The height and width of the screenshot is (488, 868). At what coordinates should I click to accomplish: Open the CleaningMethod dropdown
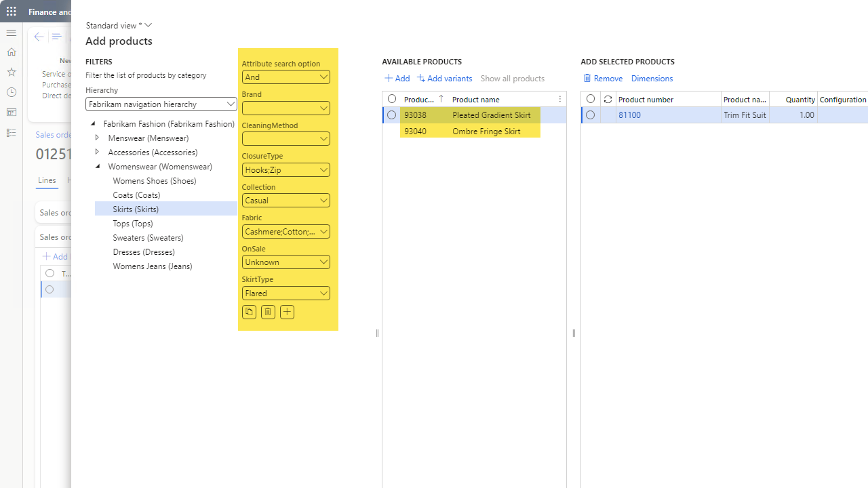pyautogui.click(x=286, y=138)
